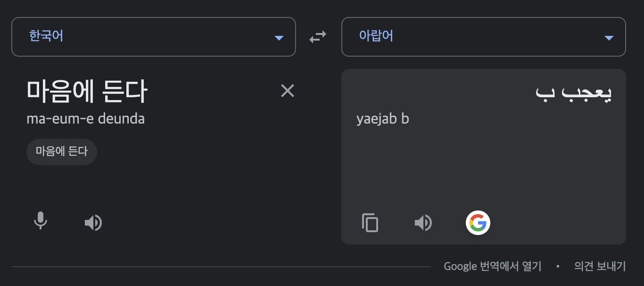Start voice input with the microphone
The width and height of the screenshot is (644, 286).
click(41, 222)
